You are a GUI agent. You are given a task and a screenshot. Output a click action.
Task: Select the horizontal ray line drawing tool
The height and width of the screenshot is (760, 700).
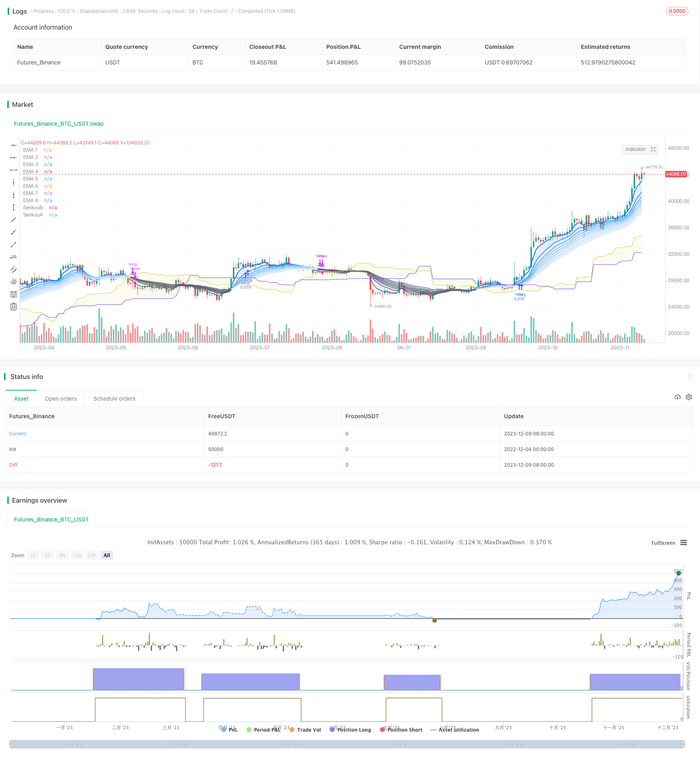(14, 145)
